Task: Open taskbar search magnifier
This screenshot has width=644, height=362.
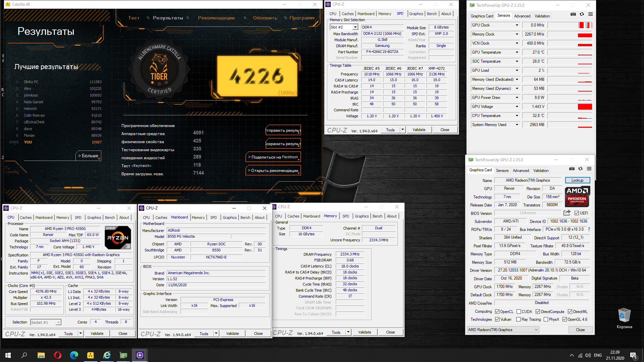Action: pyautogui.click(x=24, y=355)
